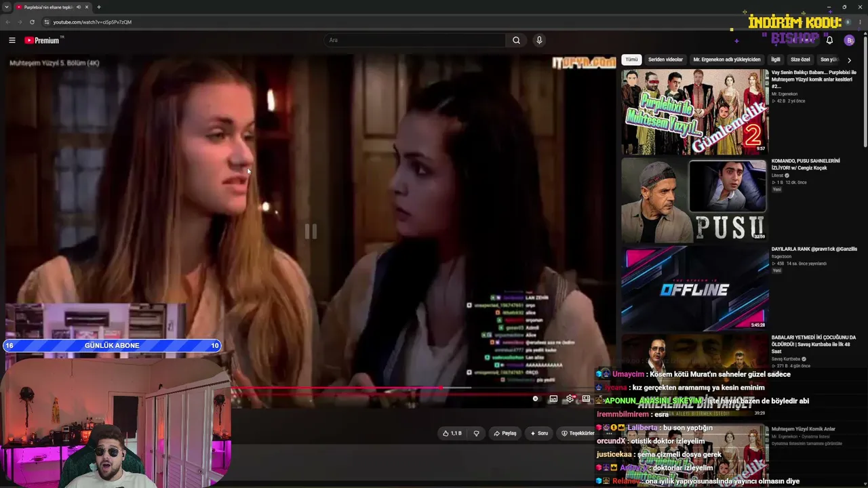Open the YouTube guide hamburger menu

12,41
